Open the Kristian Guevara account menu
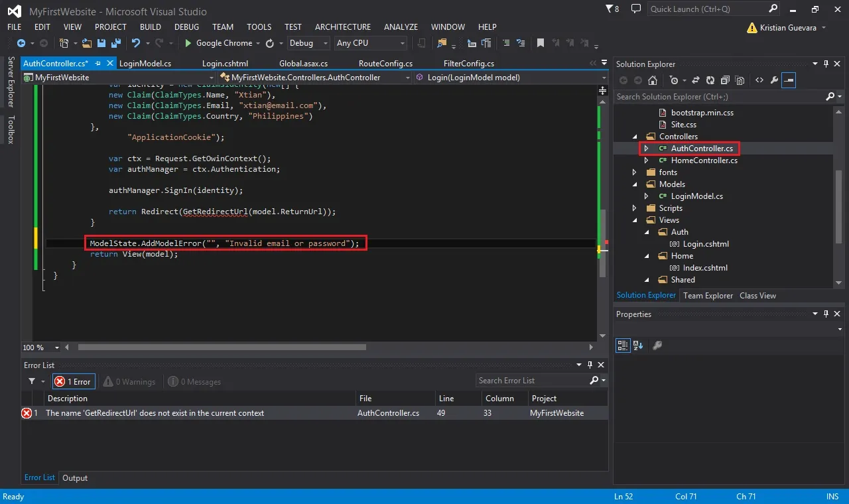 coord(786,28)
